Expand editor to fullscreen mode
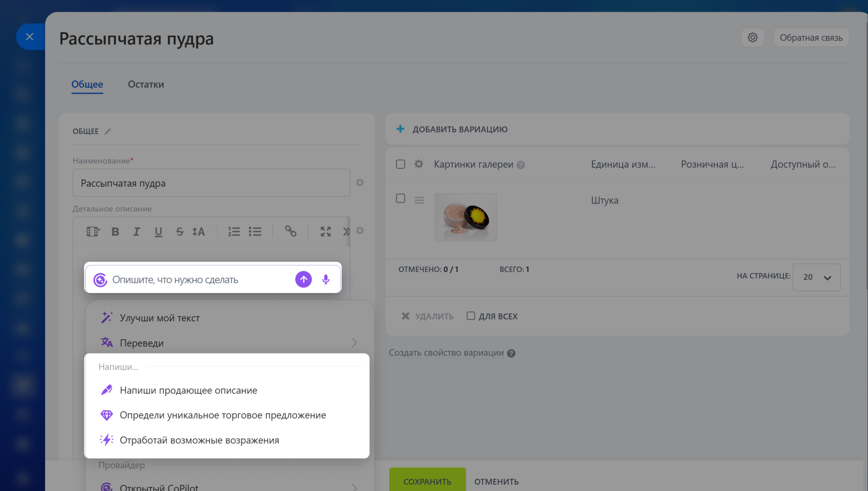The height and width of the screenshot is (491, 868). tap(325, 231)
